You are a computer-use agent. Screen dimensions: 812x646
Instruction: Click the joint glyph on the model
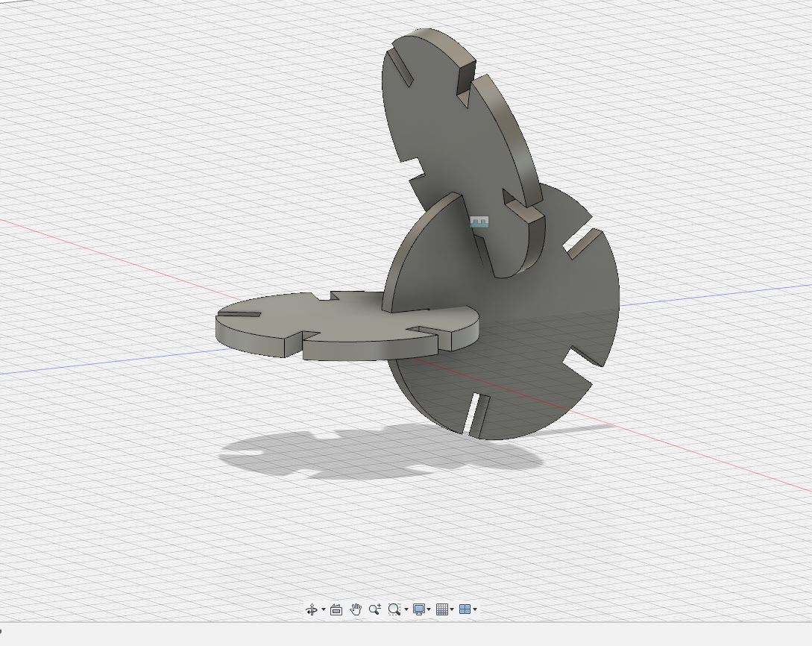click(479, 222)
